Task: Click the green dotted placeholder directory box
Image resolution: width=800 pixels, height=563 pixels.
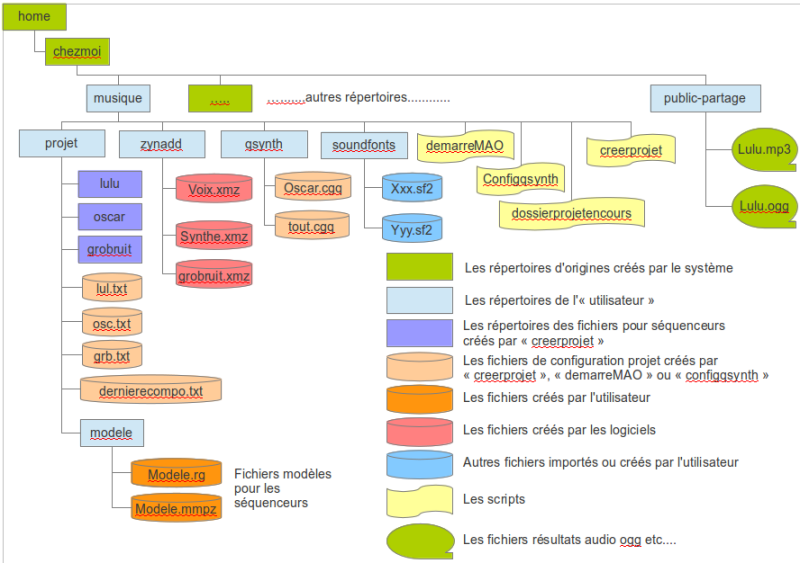Action: pyautogui.click(x=220, y=98)
